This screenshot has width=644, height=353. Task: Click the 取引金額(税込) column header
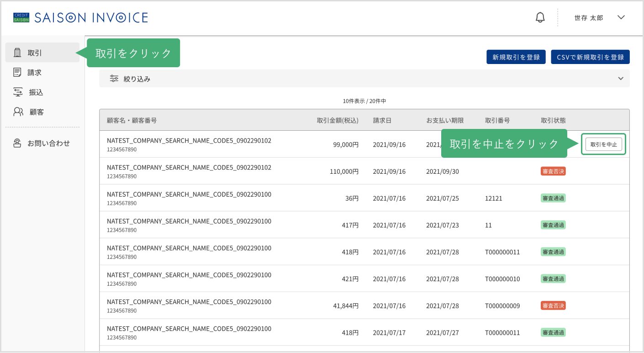point(338,120)
